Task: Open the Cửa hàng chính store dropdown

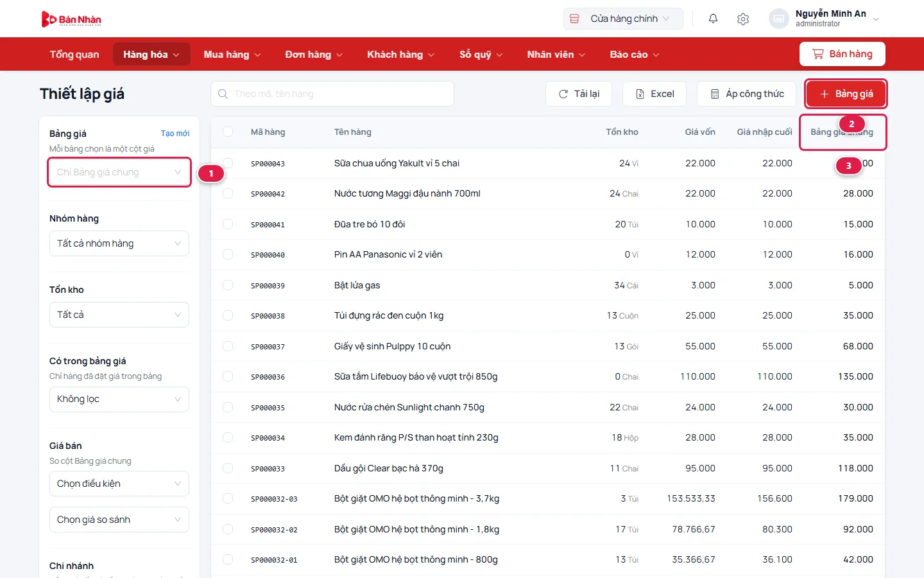Action: [x=623, y=19]
